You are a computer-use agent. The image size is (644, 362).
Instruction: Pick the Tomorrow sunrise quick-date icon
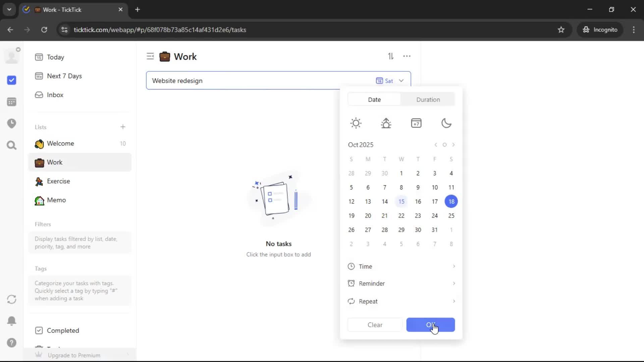[x=386, y=123]
